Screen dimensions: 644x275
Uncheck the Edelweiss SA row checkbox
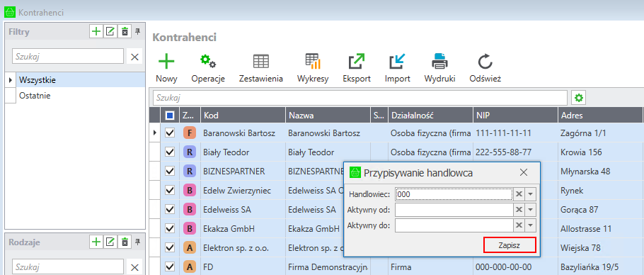click(170, 209)
